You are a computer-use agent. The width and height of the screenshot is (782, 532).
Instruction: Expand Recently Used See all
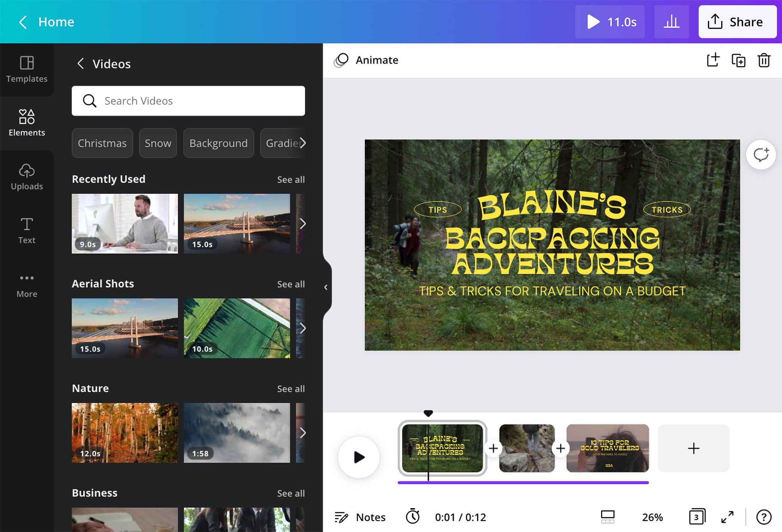click(x=290, y=179)
